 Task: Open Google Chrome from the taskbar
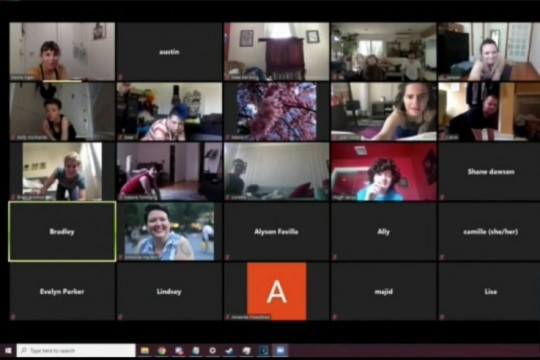coord(162,351)
